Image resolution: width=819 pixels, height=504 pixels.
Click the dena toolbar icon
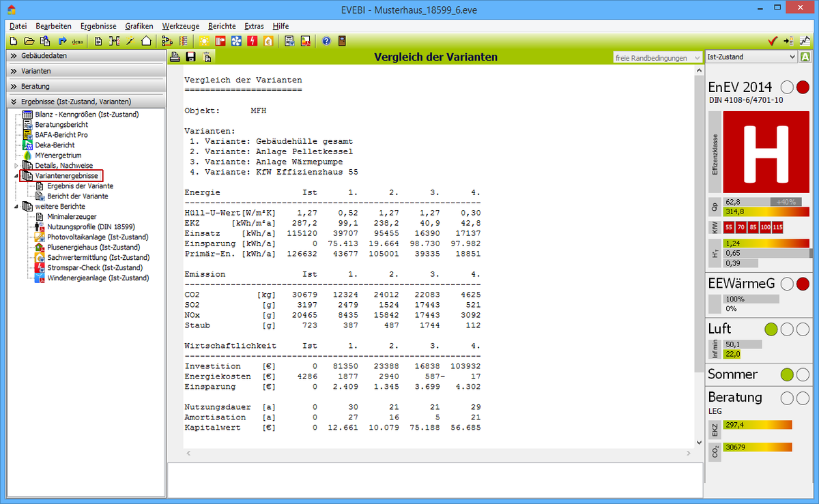77,41
